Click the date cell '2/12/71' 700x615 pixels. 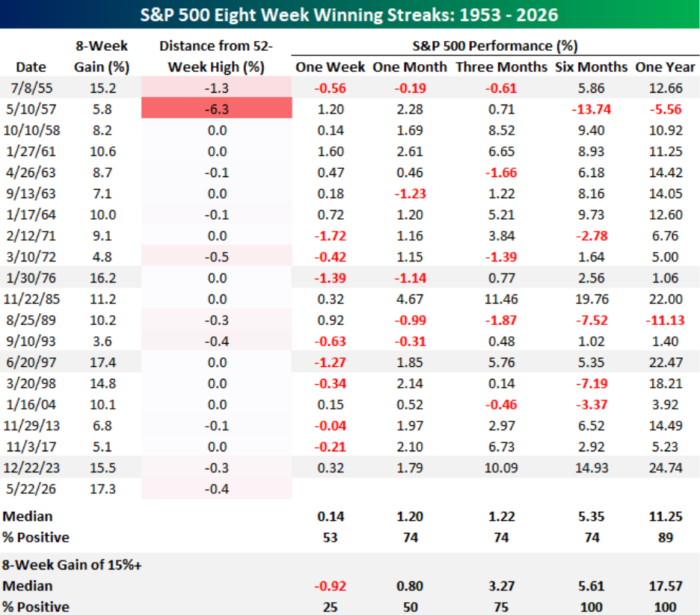click(x=31, y=236)
